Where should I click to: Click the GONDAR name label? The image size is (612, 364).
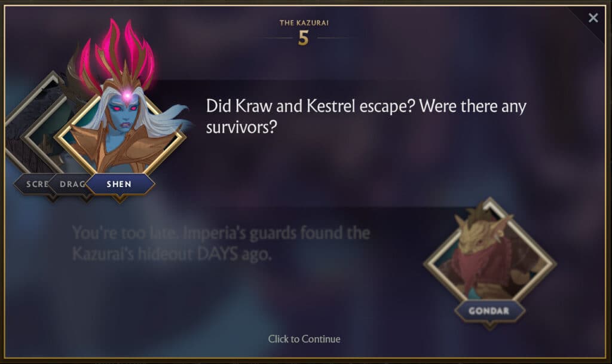tap(489, 311)
